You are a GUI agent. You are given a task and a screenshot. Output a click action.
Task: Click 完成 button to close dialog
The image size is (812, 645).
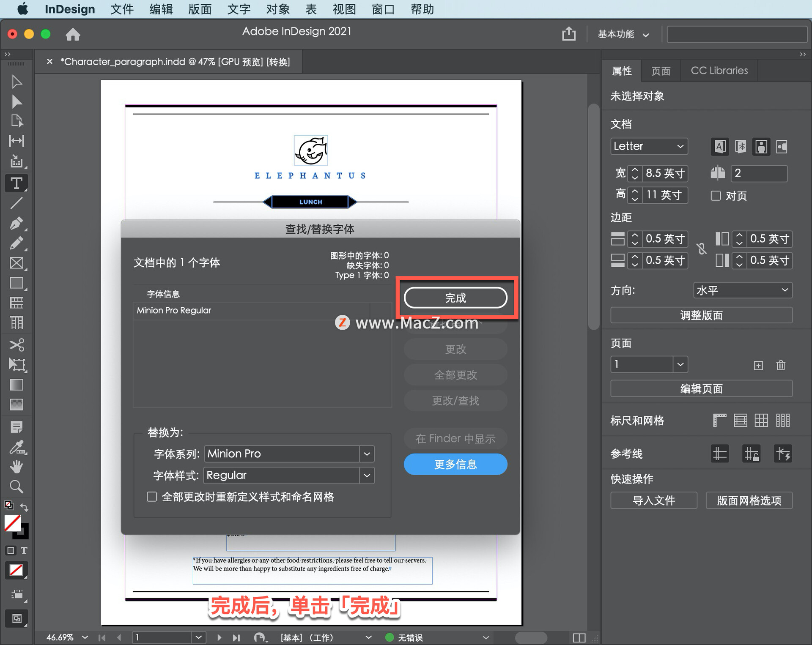click(x=455, y=297)
